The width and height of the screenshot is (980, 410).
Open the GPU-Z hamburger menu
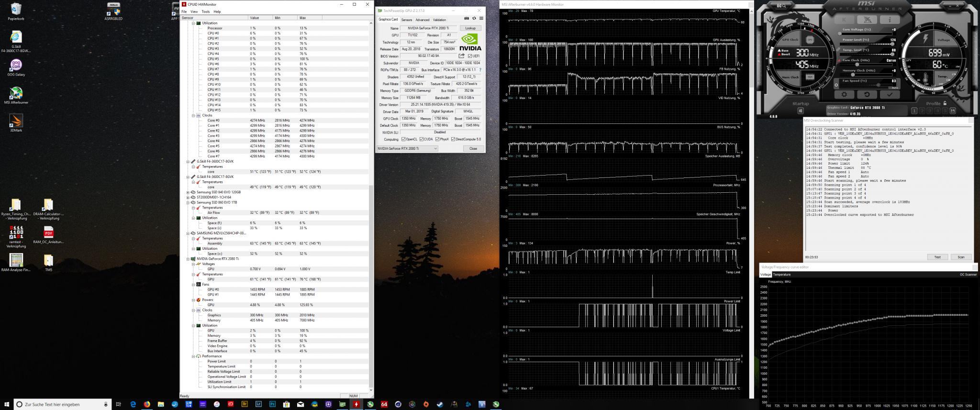pos(481,19)
